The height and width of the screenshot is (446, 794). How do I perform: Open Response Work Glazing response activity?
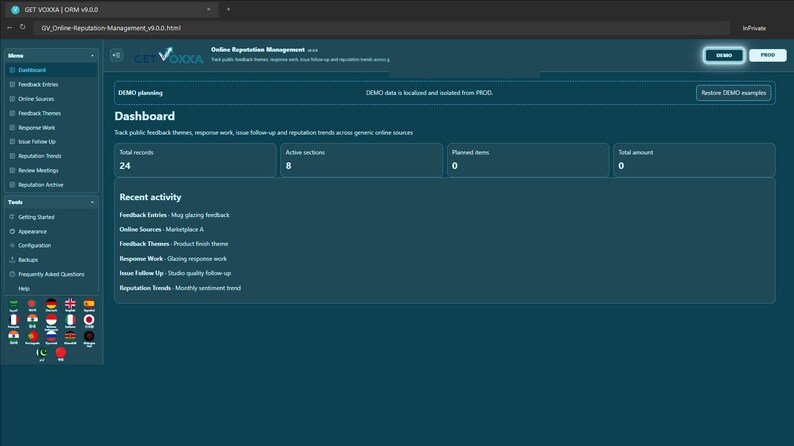click(173, 259)
